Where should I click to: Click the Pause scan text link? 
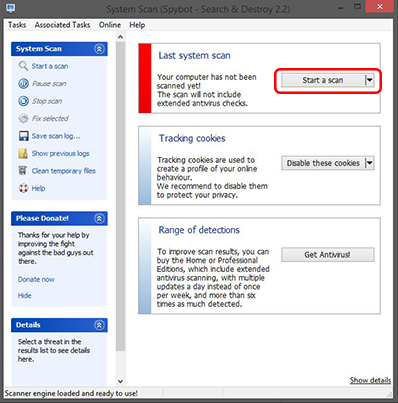(x=49, y=83)
